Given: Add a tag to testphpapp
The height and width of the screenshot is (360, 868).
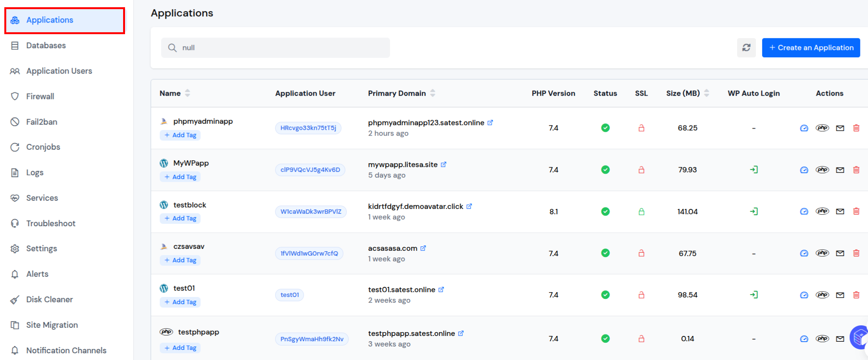Looking at the screenshot, I should point(180,348).
